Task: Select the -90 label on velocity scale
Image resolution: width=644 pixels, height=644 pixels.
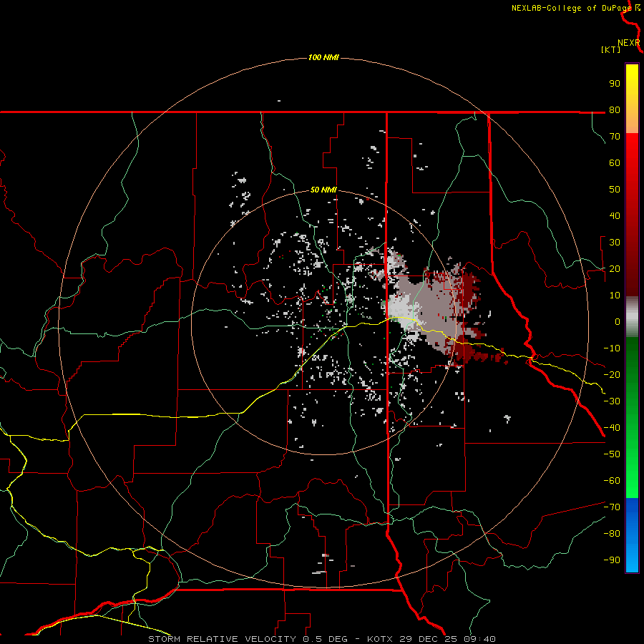Action: (612, 560)
